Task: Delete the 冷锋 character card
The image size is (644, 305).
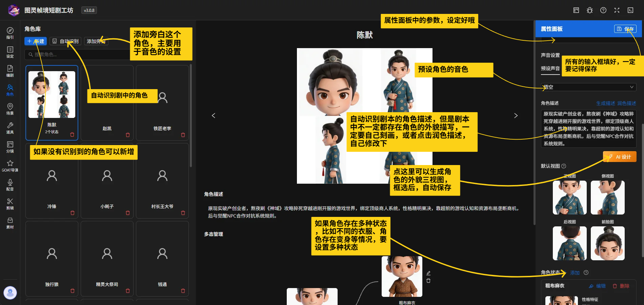Action: click(73, 213)
